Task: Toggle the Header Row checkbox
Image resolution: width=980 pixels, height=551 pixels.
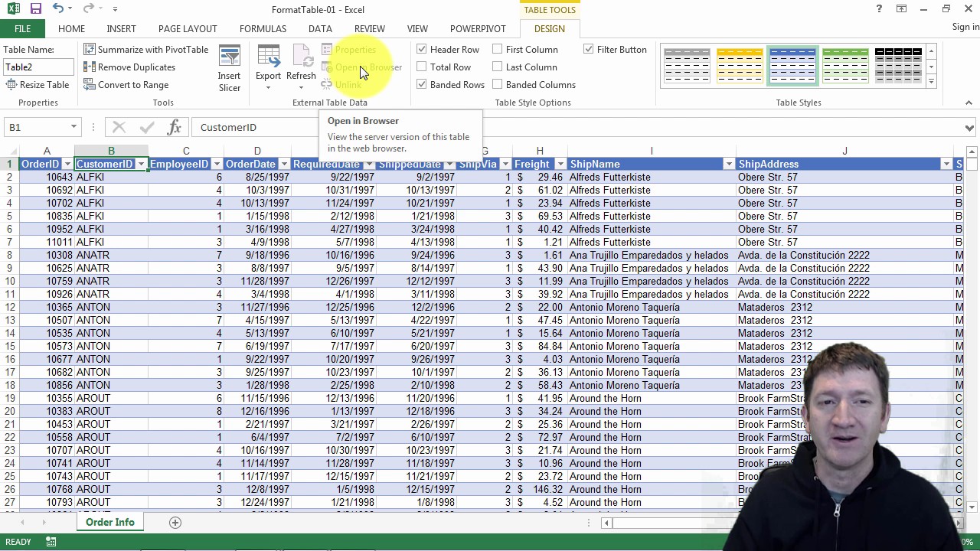Action: tap(422, 49)
